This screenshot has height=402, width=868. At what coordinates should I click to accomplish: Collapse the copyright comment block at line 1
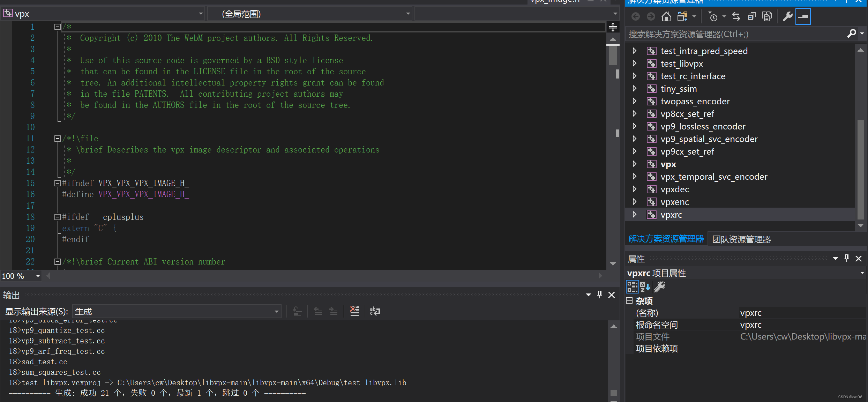(57, 27)
